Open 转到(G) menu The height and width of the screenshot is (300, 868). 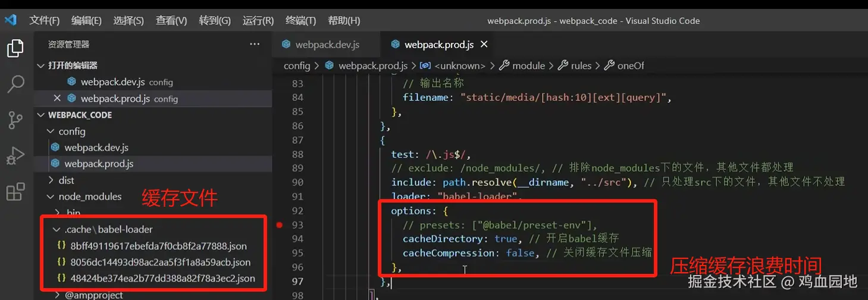coord(215,20)
